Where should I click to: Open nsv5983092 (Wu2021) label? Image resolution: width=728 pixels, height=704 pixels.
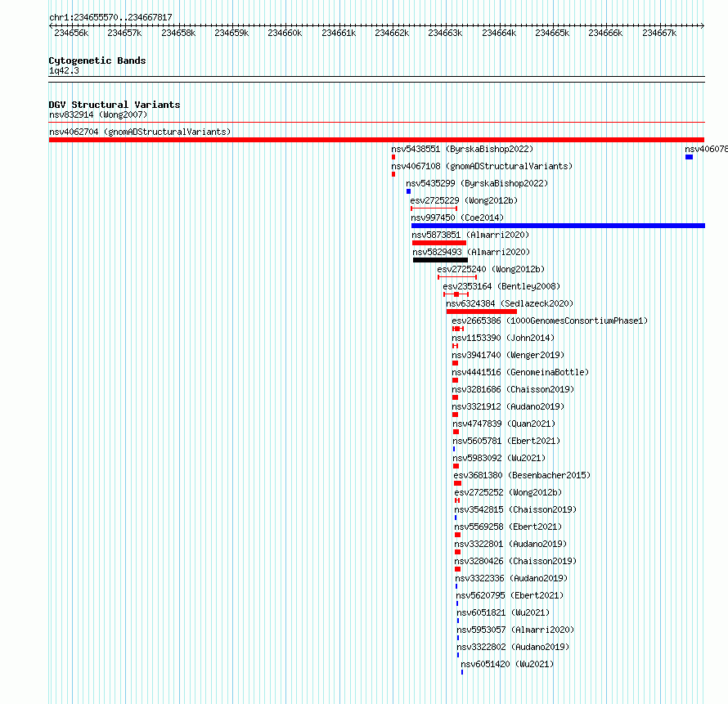tap(499, 458)
